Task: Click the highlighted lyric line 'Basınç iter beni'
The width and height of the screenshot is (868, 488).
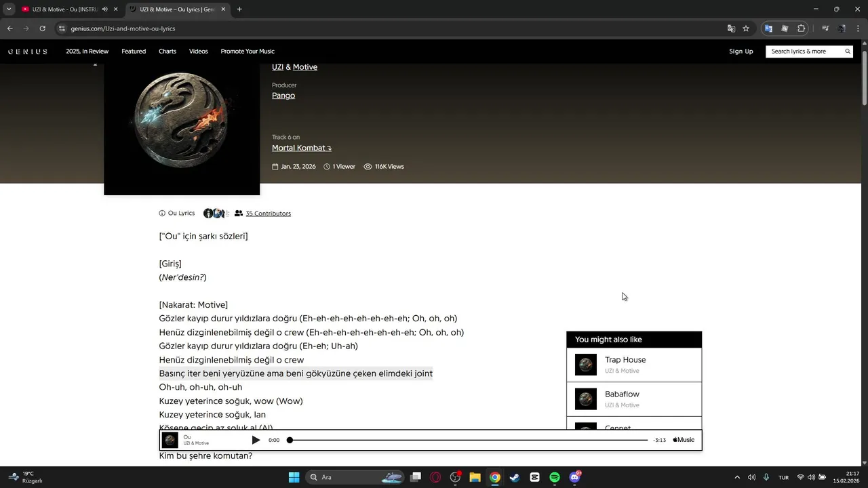Action: 296,373
